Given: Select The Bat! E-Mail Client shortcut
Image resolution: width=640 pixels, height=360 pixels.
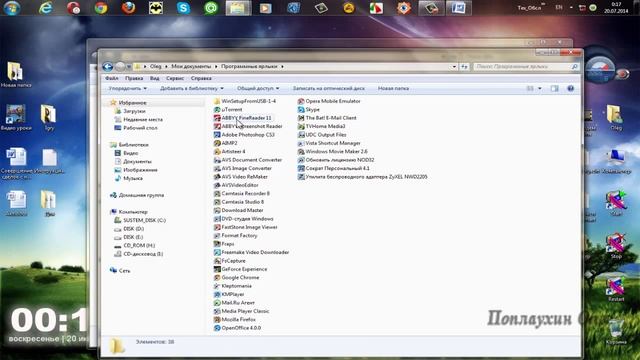Looking at the screenshot, I should (327, 118).
